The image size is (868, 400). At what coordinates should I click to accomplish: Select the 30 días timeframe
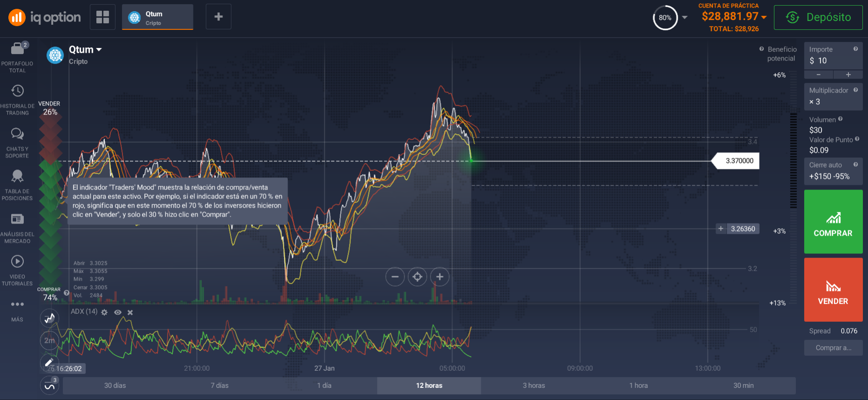click(x=115, y=386)
